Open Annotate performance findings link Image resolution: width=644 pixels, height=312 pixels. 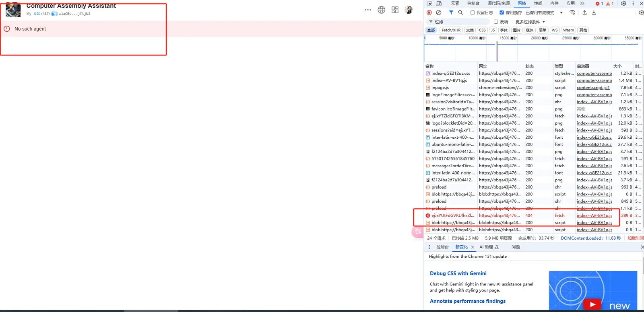point(468,301)
